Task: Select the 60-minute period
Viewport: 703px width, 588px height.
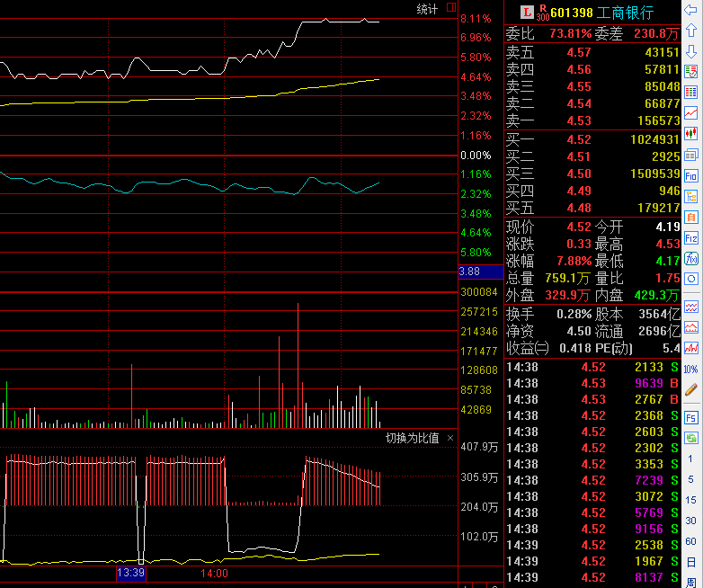Action: click(691, 541)
